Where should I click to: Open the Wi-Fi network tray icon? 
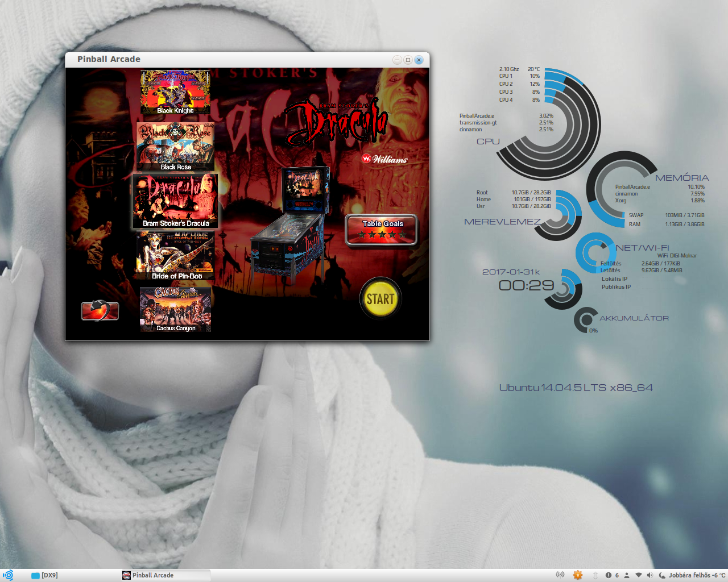639,575
